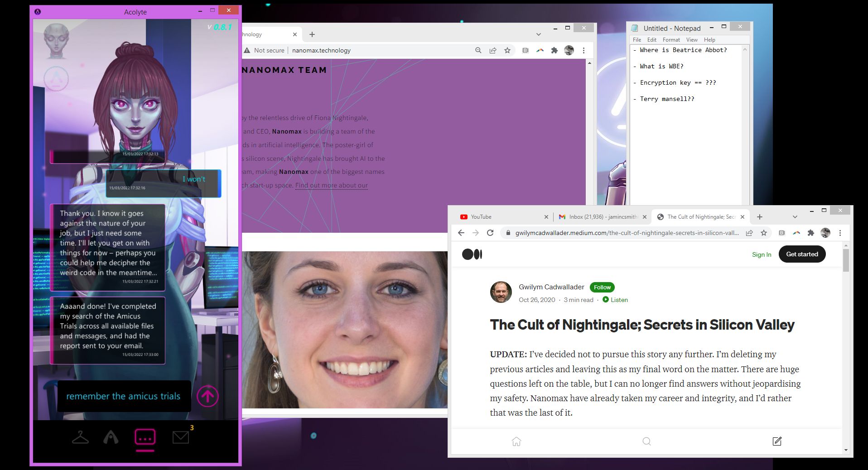868x470 pixels.
Task: Click the Acolyte app icon in title bar
Action: point(38,12)
